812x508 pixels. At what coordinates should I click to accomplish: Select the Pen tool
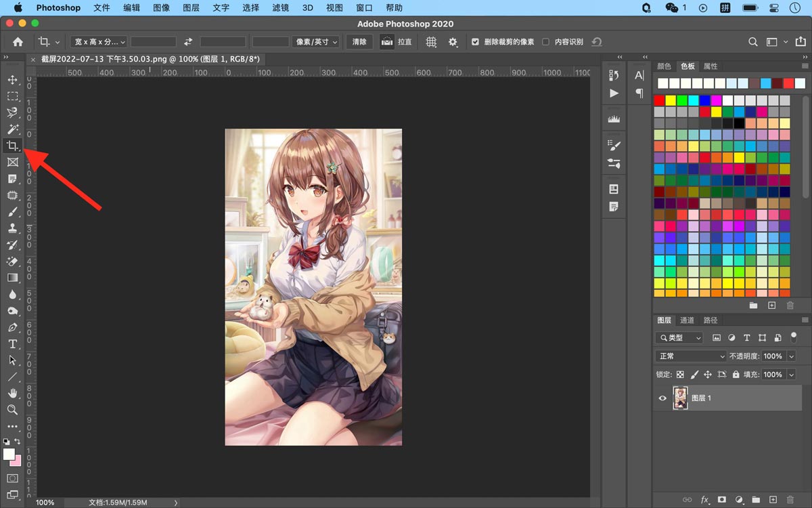point(12,328)
